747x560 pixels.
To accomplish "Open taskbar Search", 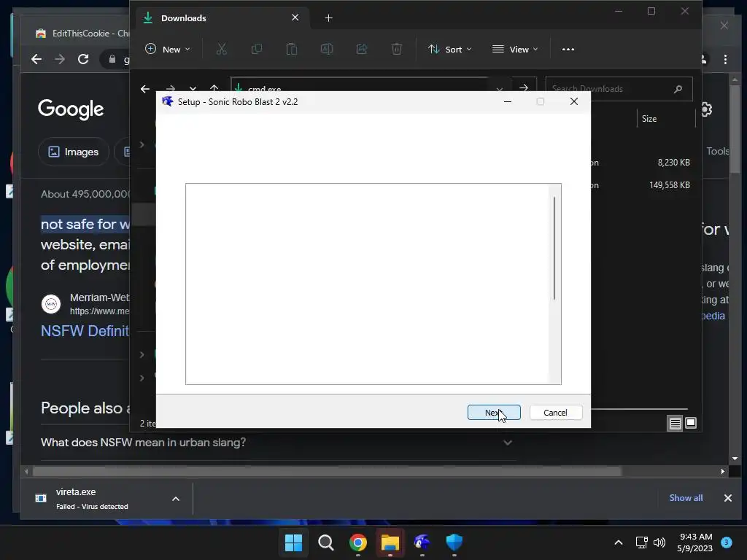I will point(326,542).
